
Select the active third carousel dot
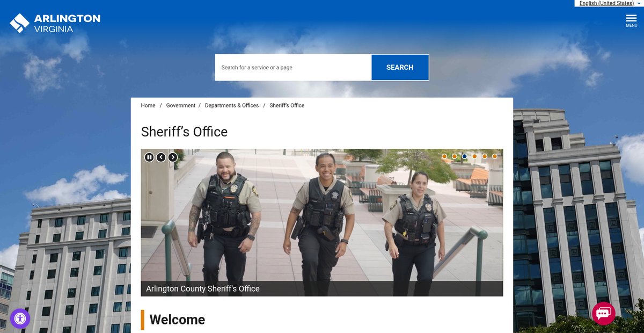click(x=464, y=156)
